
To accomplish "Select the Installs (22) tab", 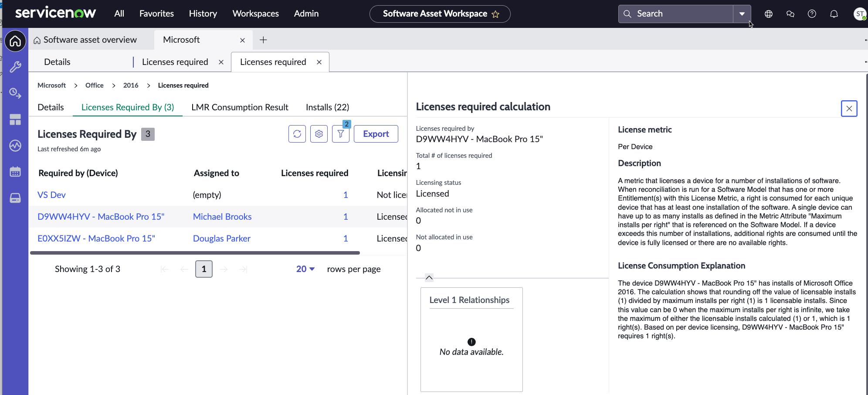I will [x=328, y=107].
